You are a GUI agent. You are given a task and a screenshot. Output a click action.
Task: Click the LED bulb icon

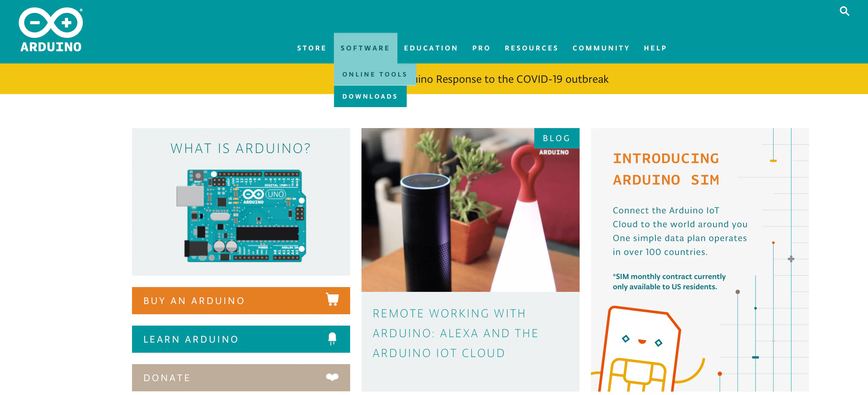tap(332, 338)
